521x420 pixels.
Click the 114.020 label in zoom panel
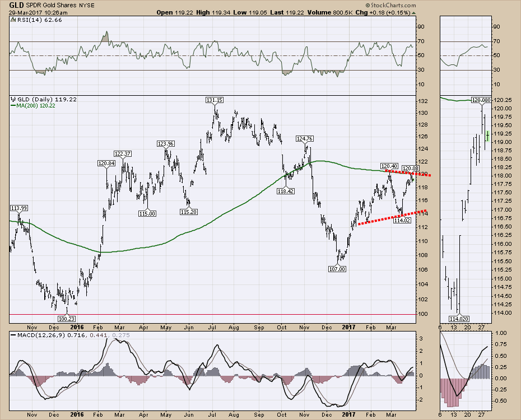click(459, 319)
